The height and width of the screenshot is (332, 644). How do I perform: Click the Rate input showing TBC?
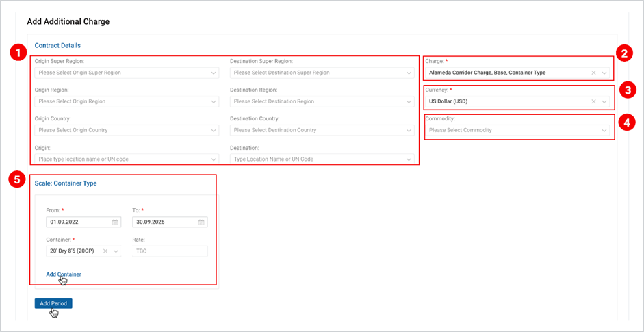[x=170, y=251]
